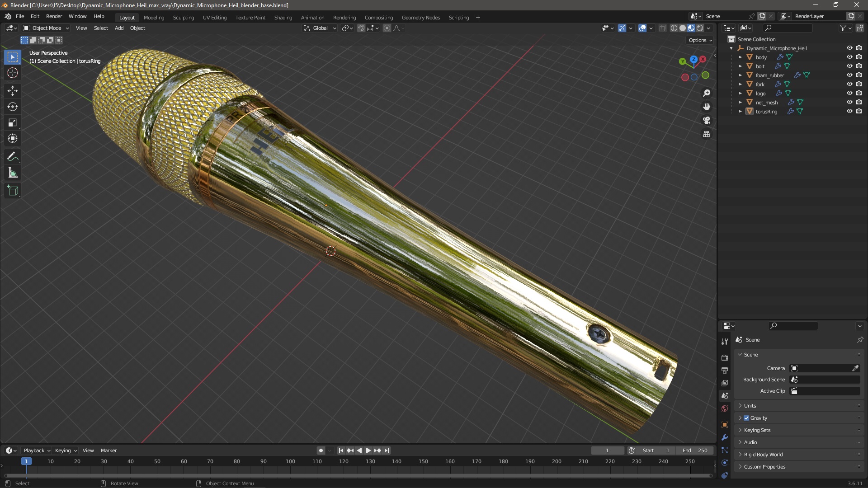
Task: Hide the foam_rubber object in the viewport
Action: click(x=849, y=75)
